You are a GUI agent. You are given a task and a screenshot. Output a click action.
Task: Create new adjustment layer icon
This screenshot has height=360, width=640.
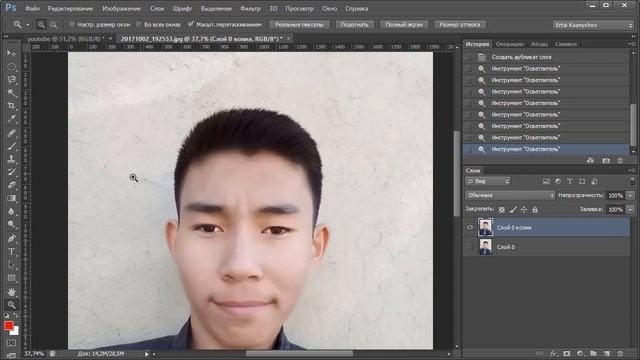click(x=580, y=353)
